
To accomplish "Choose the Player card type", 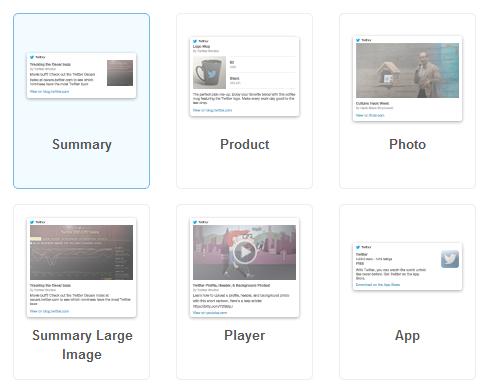I will click(244, 292).
